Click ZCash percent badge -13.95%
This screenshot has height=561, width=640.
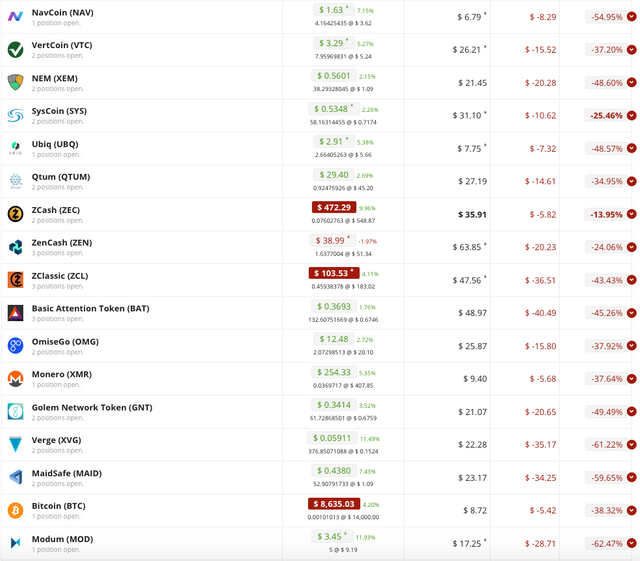607,214
